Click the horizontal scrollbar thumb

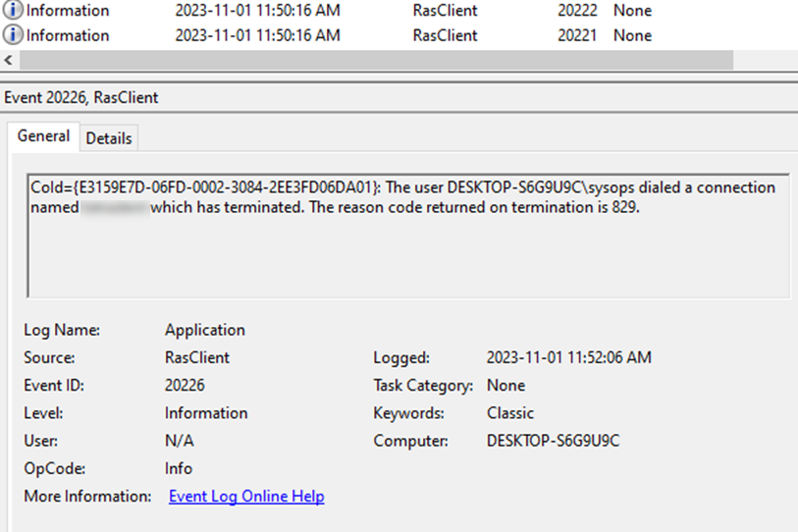click(377, 60)
